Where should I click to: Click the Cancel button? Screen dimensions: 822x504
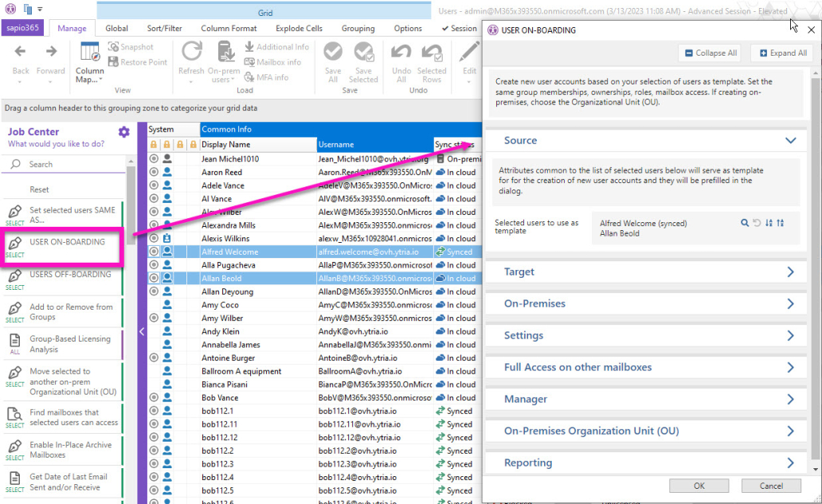[x=771, y=486]
